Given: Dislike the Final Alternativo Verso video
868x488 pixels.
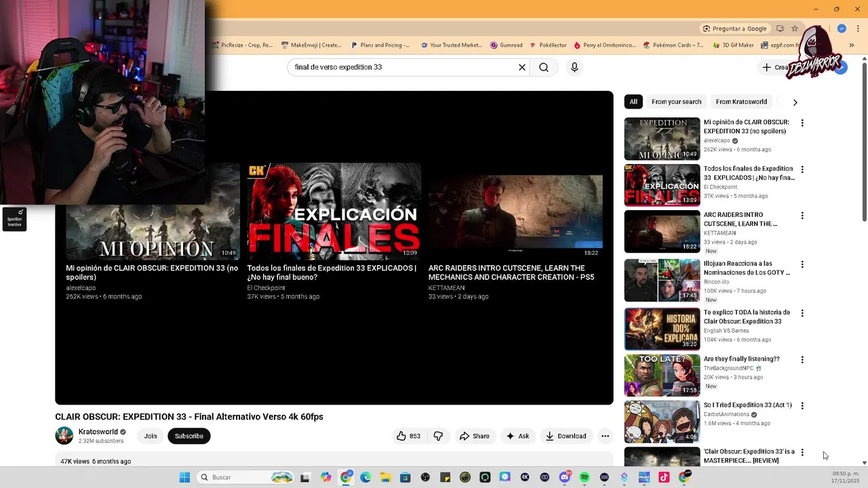Looking at the screenshot, I should pos(438,436).
